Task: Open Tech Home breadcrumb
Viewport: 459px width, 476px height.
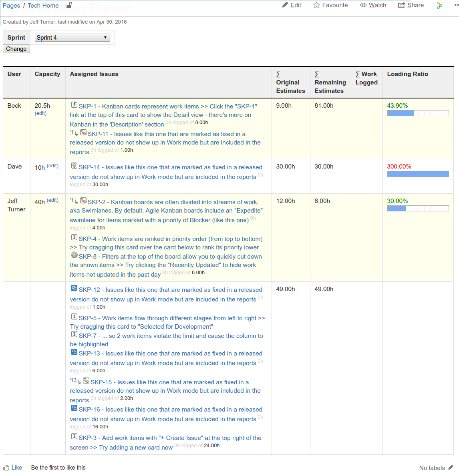Action: point(43,6)
